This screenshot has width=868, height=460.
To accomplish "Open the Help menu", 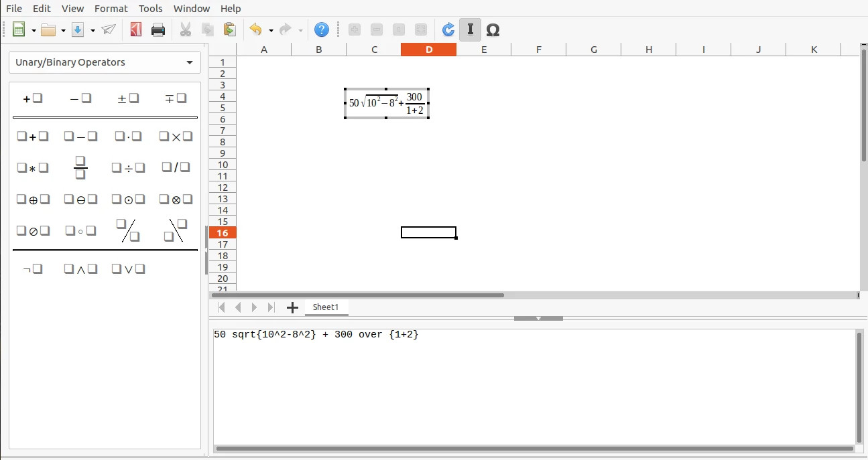I will (x=231, y=9).
